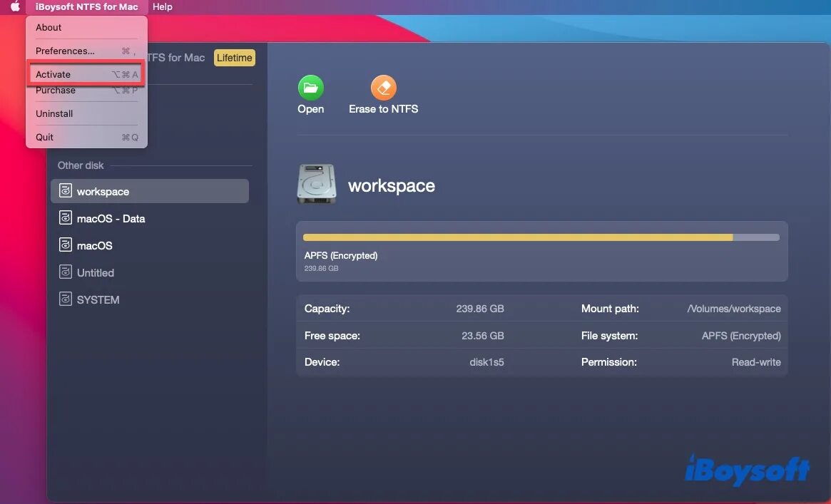Click the workspace title heading
Viewport: 831px width, 504px height.
coord(391,186)
